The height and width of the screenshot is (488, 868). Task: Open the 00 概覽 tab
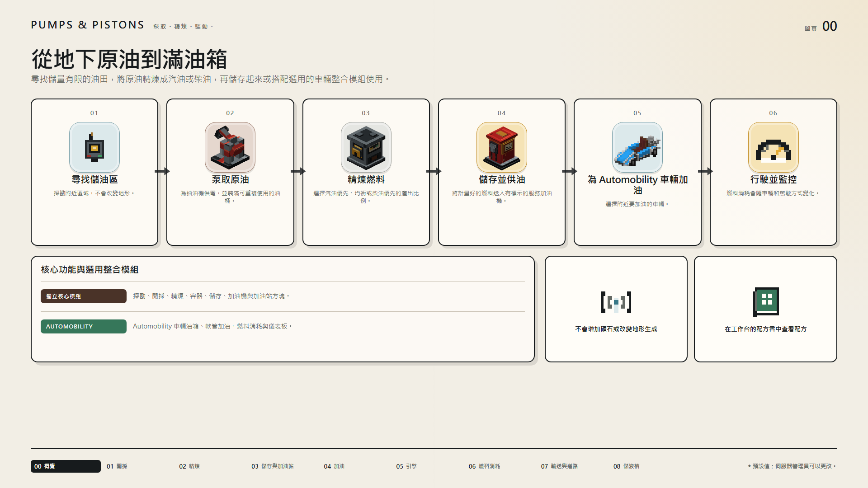(x=66, y=466)
